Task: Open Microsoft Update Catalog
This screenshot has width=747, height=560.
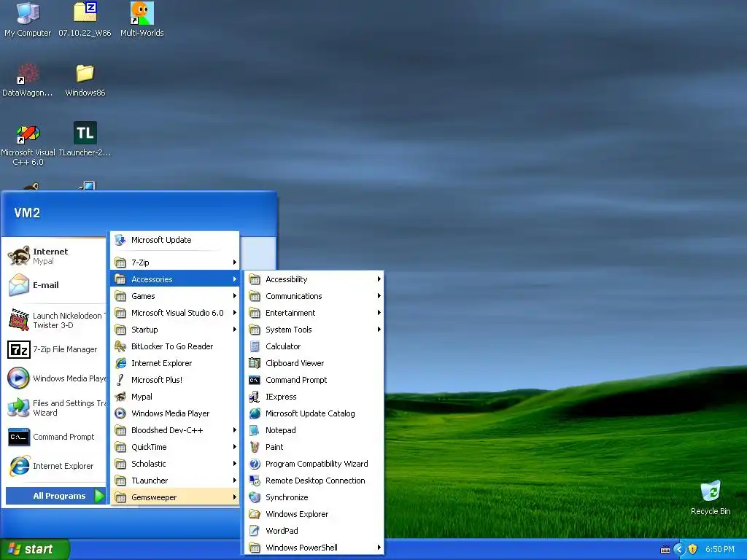Action: [314, 413]
